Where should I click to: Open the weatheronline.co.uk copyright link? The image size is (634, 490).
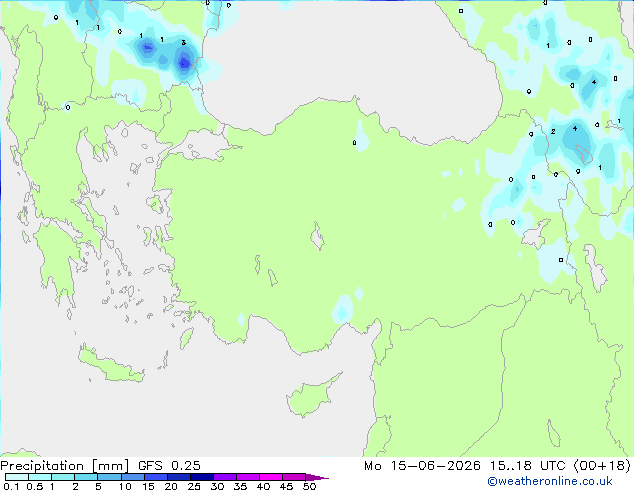click(550, 481)
